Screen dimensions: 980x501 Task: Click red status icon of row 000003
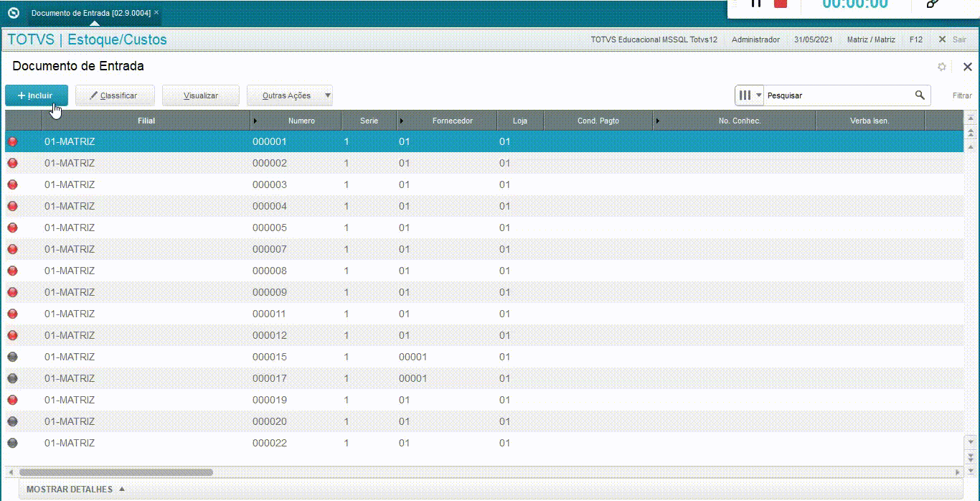tap(12, 184)
